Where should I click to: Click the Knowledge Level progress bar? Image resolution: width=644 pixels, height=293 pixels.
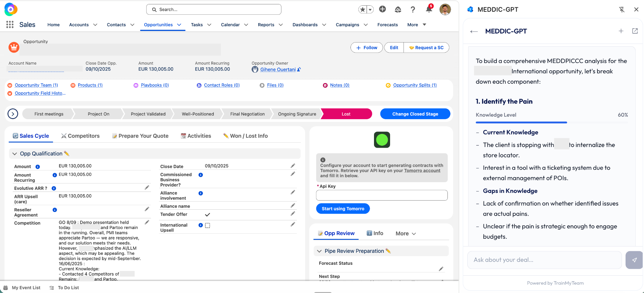click(x=552, y=123)
